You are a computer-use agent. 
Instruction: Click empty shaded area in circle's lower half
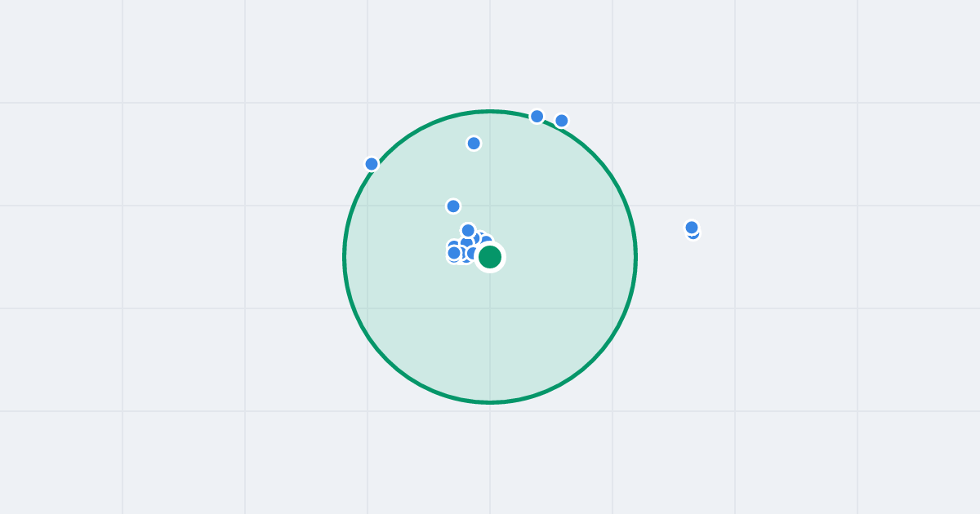[490, 343]
